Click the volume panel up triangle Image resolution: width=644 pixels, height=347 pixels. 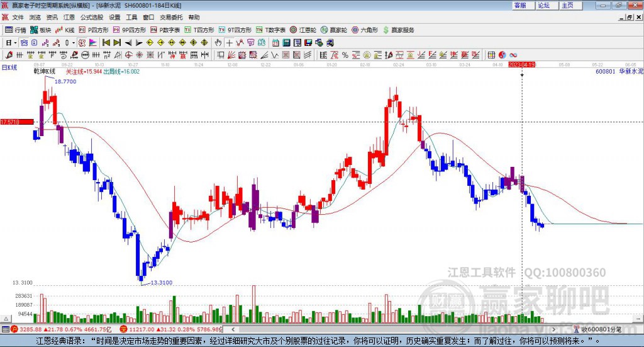6,319
